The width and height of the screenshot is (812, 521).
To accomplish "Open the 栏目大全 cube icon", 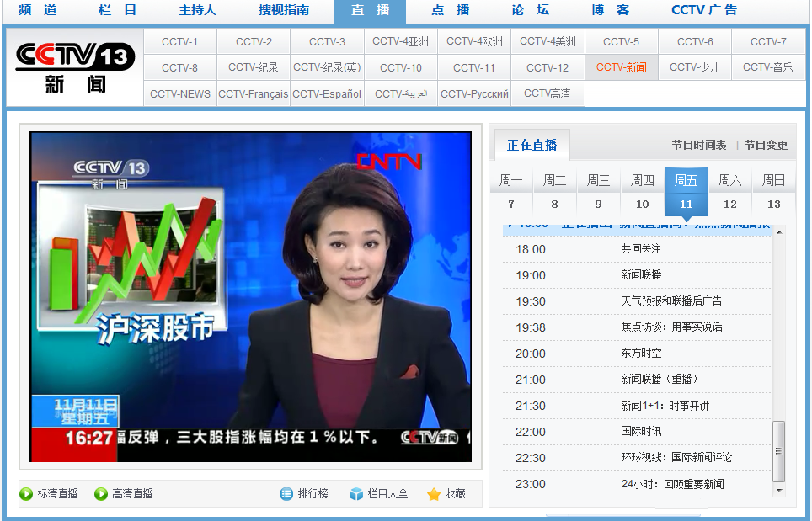I will [356, 494].
